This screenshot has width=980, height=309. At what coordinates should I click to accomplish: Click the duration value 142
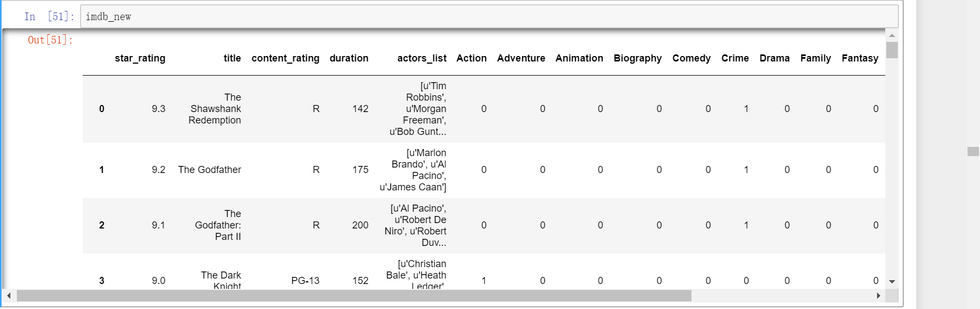[x=360, y=109]
